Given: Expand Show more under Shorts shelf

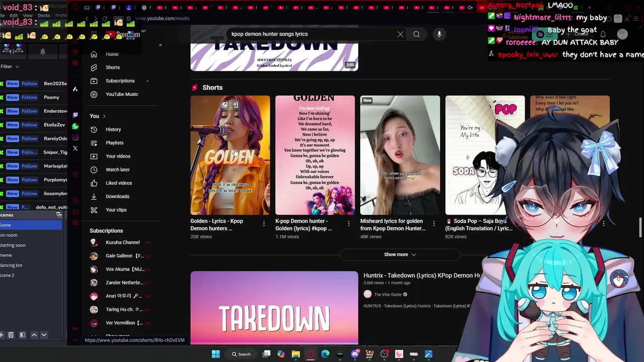Looking at the screenshot, I should tap(400, 254).
